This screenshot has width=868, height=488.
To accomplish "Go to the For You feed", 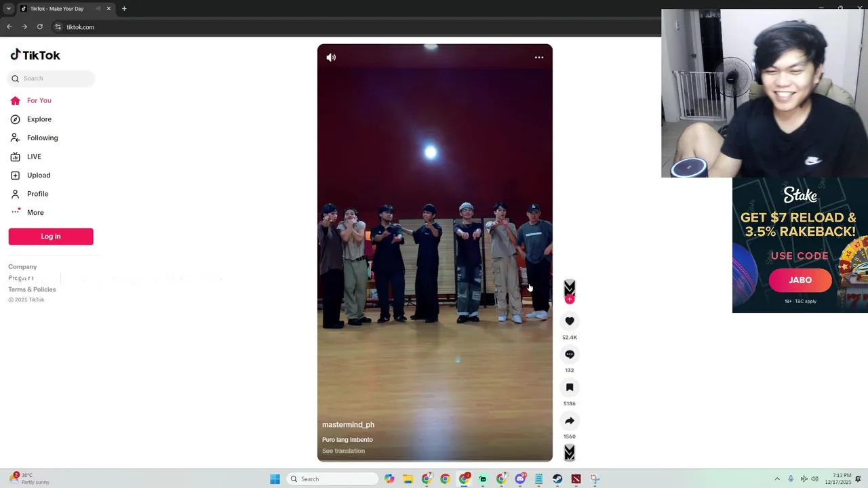I will (31, 100).
